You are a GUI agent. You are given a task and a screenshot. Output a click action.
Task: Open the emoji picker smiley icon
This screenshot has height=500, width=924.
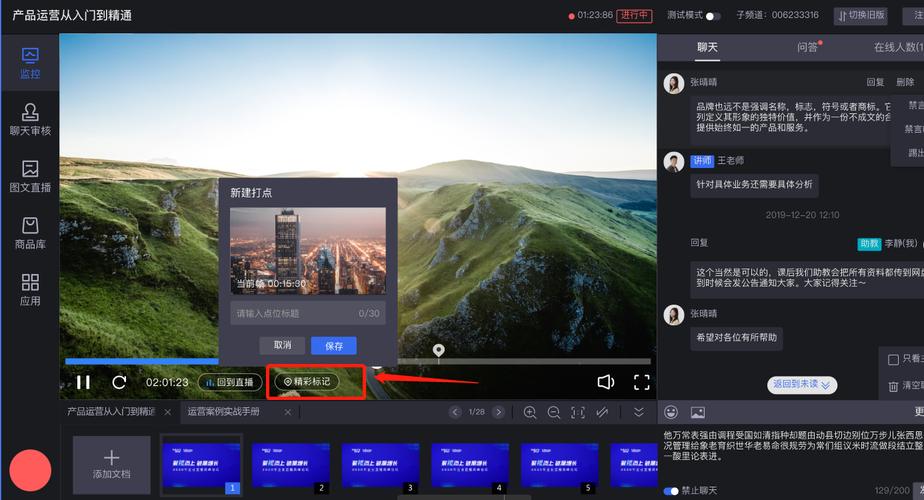[x=671, y=412]
